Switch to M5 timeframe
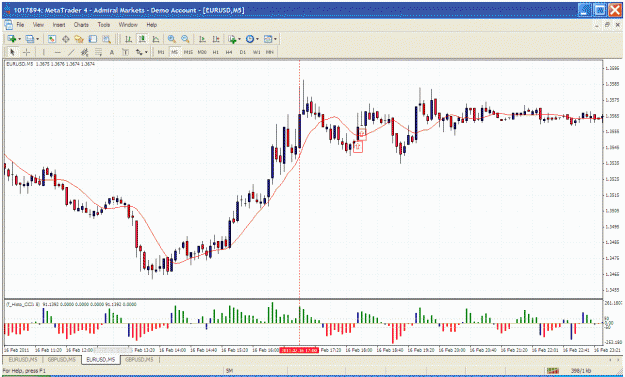Viewport: 625px width, 377px height. pyautogui.click(x=175, y=52)
